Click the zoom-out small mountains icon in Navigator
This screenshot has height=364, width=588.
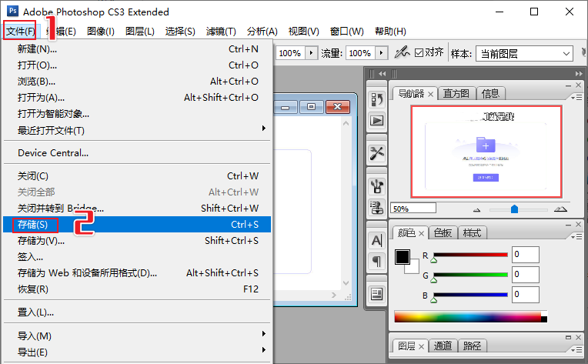coord(476,210)
